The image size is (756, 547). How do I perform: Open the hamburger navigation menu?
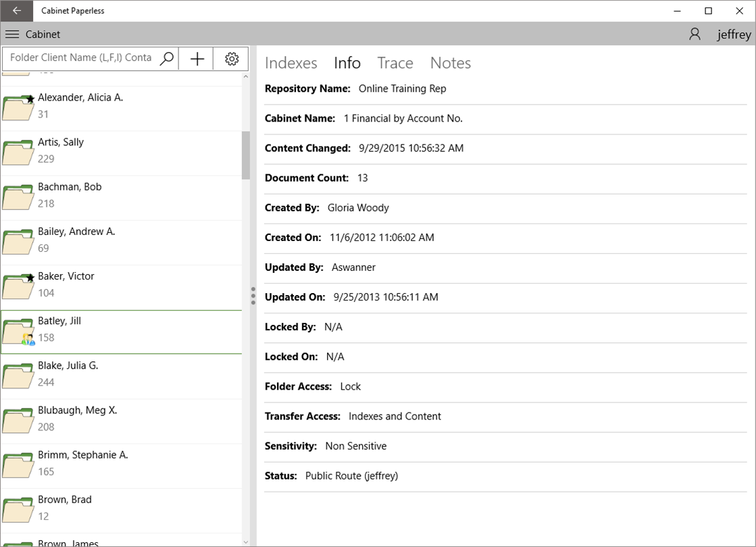11,34
